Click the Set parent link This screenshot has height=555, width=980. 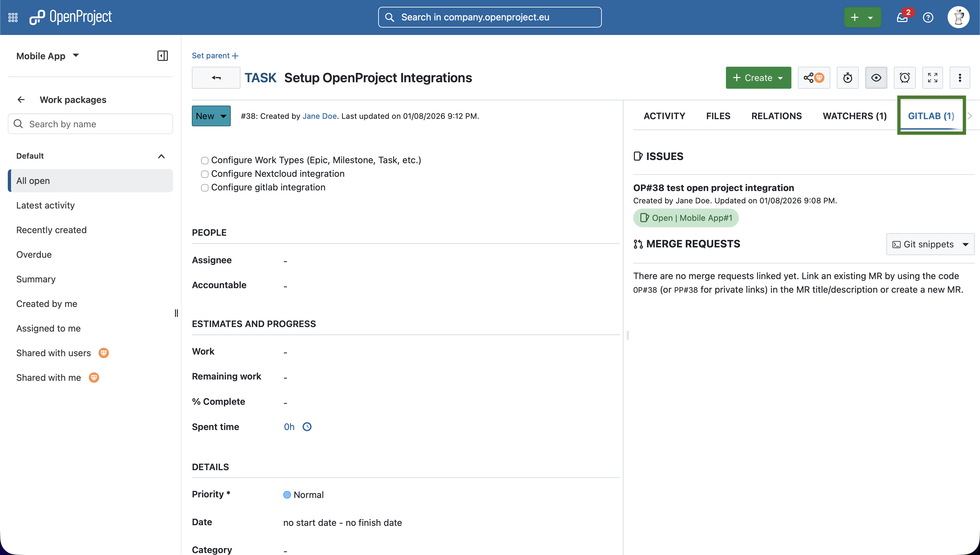tap(211, 56)
